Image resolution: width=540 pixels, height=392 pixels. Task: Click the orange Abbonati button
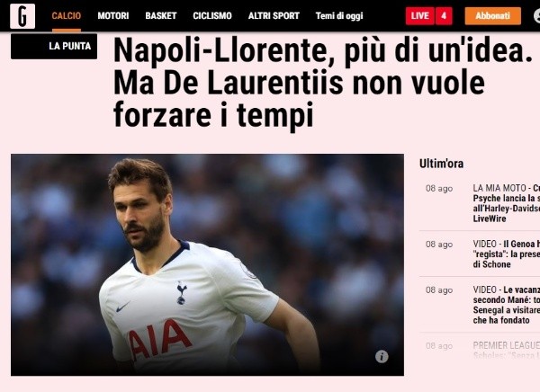click(x=493, y=16)
